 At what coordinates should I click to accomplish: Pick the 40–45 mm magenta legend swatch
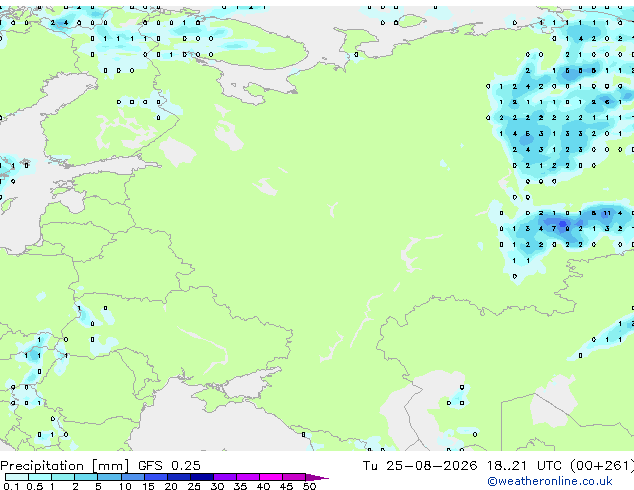click(x=271, y=477)
